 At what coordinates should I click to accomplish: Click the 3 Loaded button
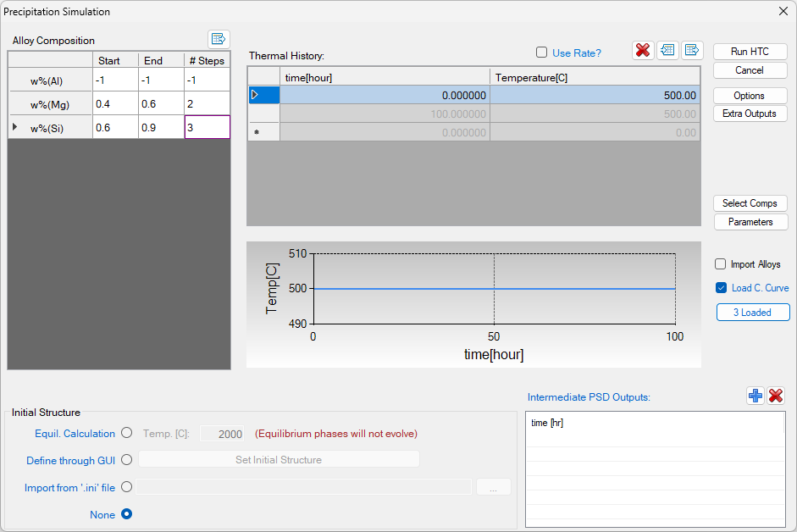tap(752, 313)
